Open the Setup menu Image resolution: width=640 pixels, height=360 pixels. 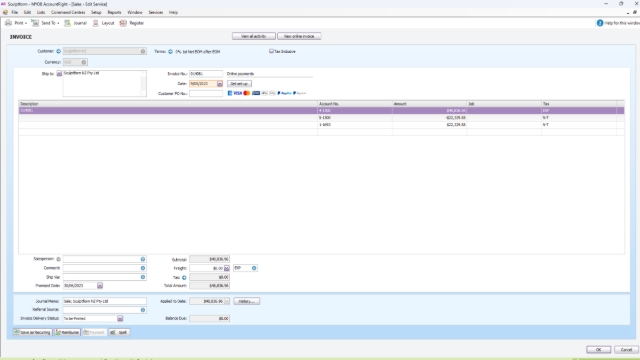click(x=96, y=13)
